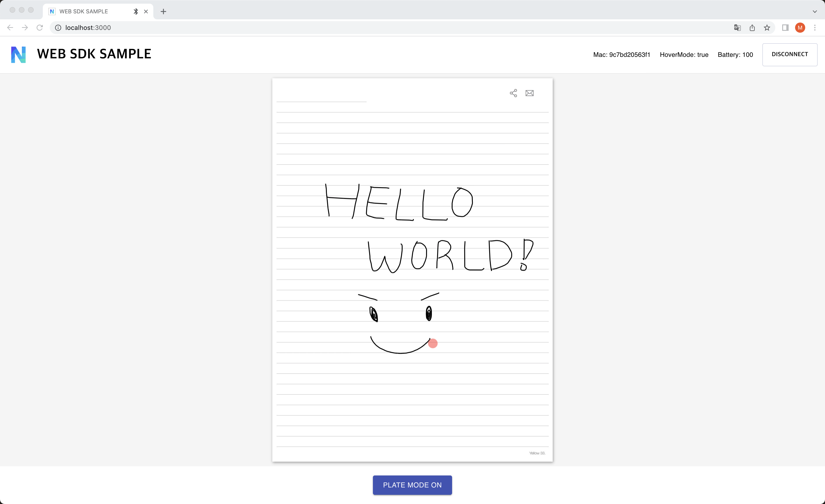Expand the tab search chevron
825x504 pixels.
(815, 11)
